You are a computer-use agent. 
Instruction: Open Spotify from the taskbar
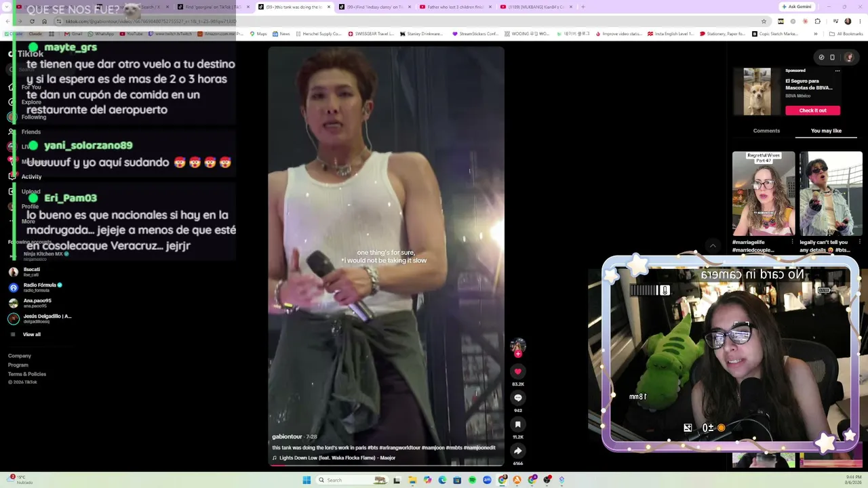click(472, 480)
